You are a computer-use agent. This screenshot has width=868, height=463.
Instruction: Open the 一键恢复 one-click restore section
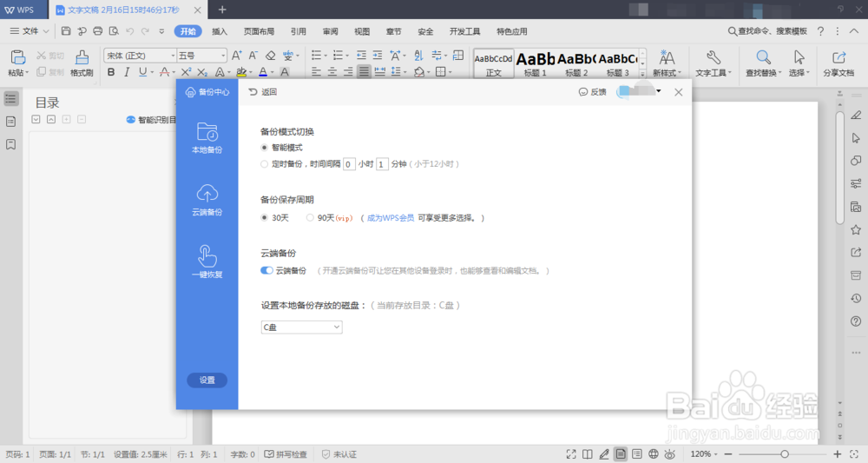click(207, 261)
